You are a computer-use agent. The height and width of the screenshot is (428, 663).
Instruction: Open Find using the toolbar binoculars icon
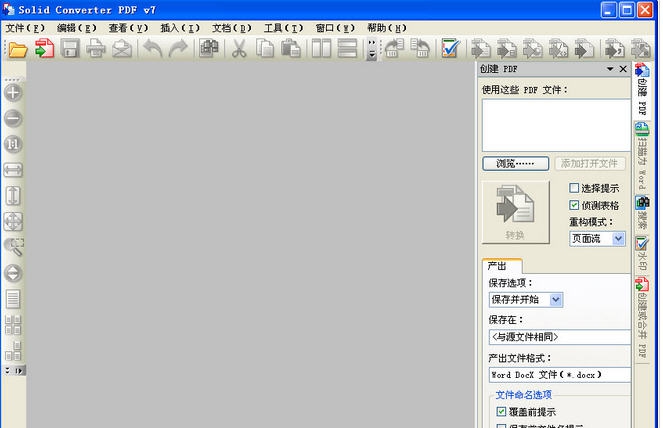[209, 48]
